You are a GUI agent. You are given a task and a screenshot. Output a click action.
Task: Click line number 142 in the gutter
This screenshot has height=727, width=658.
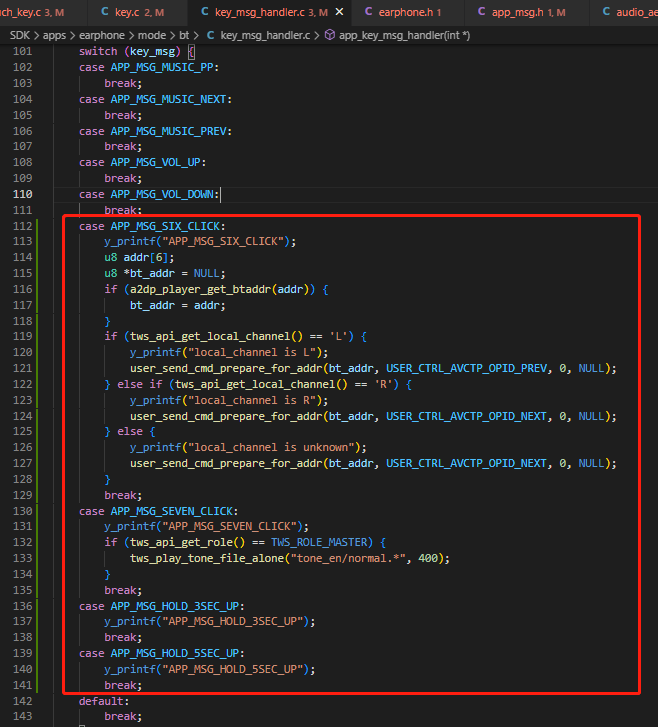(23, 701)
